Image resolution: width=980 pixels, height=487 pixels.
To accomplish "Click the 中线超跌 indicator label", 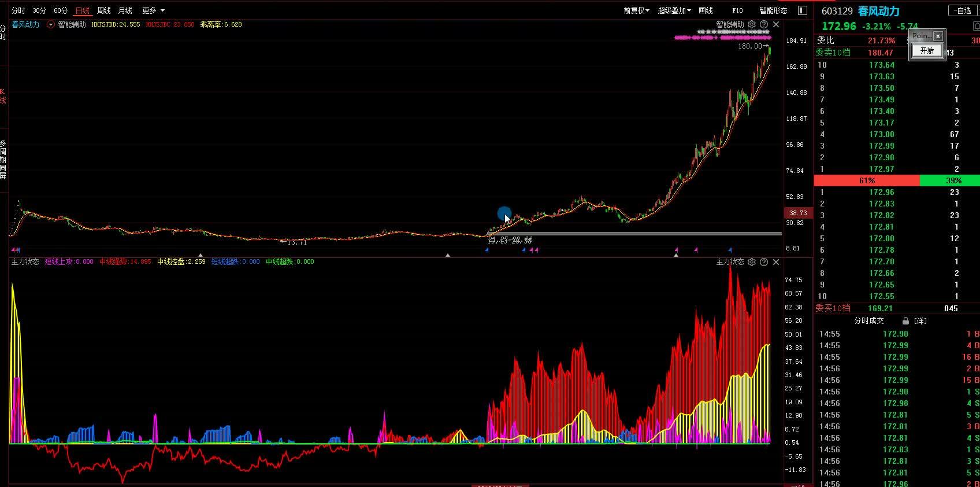I will tap(289, 262).
